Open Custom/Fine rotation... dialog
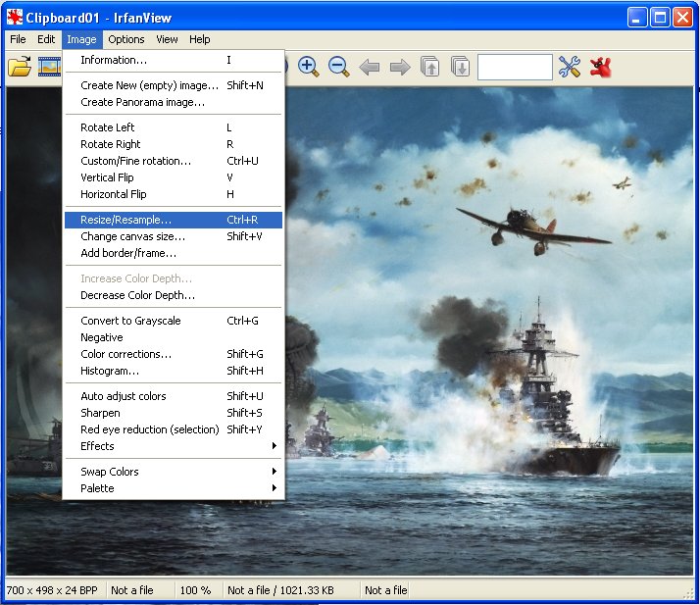The height and width of the screenshot is (605, 700). click(174, 161)
